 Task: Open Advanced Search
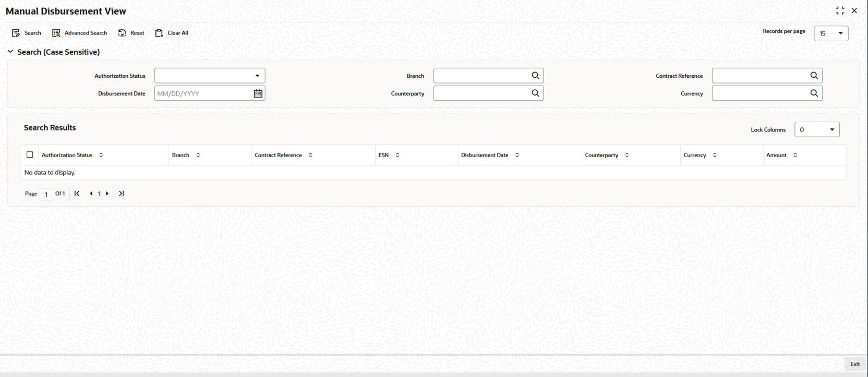click(x=79, y=33)
